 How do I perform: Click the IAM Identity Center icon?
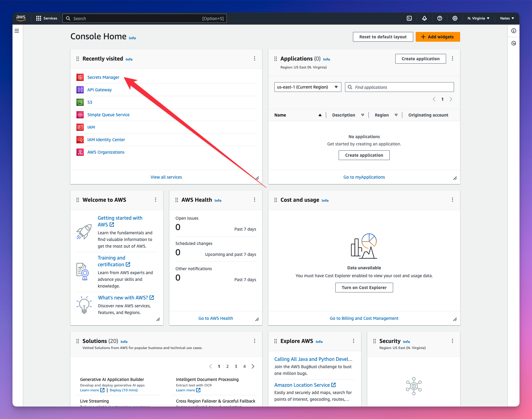click(80, 140)
